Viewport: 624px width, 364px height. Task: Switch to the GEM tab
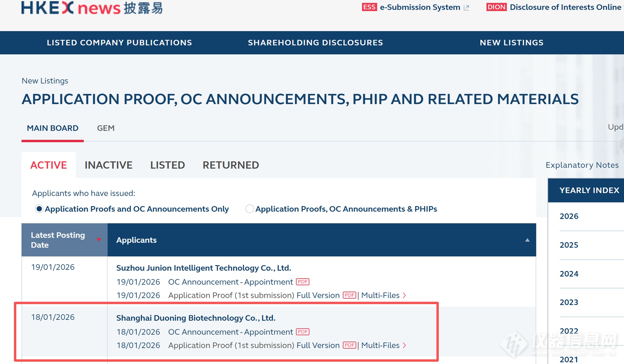[x=106, y=128]
